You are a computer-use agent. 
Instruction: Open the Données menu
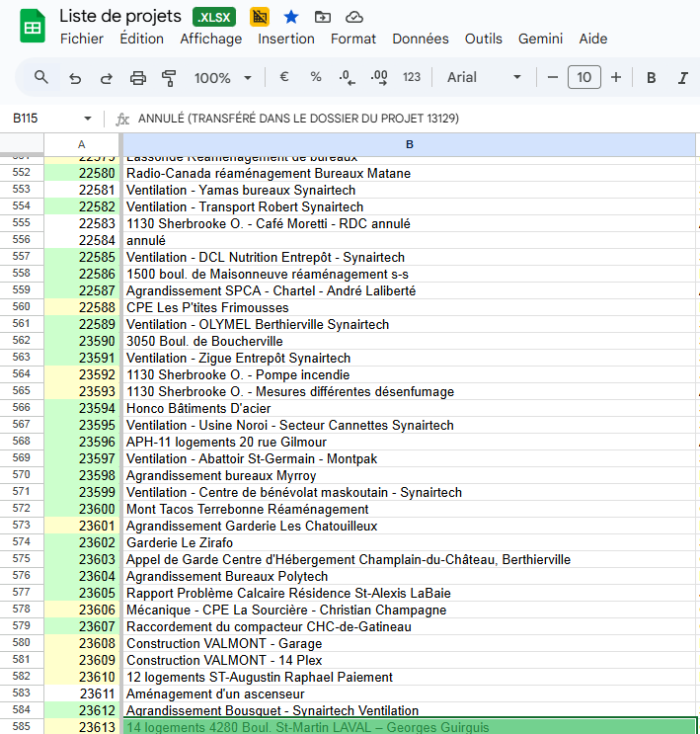tap(421, 39)
